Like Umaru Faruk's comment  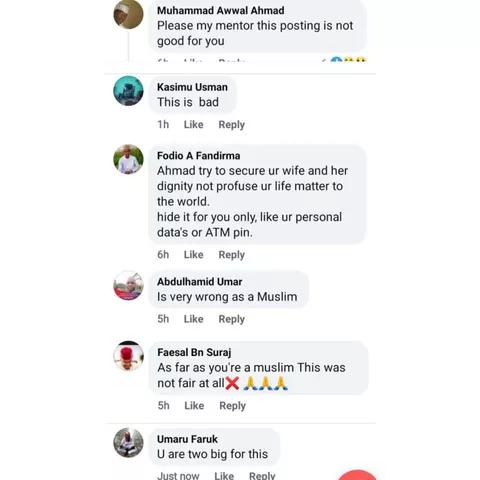[224, 475]
